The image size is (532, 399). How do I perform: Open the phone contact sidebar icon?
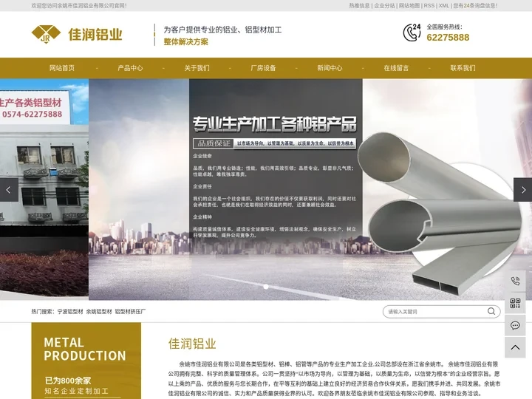[x=515, y=281]
